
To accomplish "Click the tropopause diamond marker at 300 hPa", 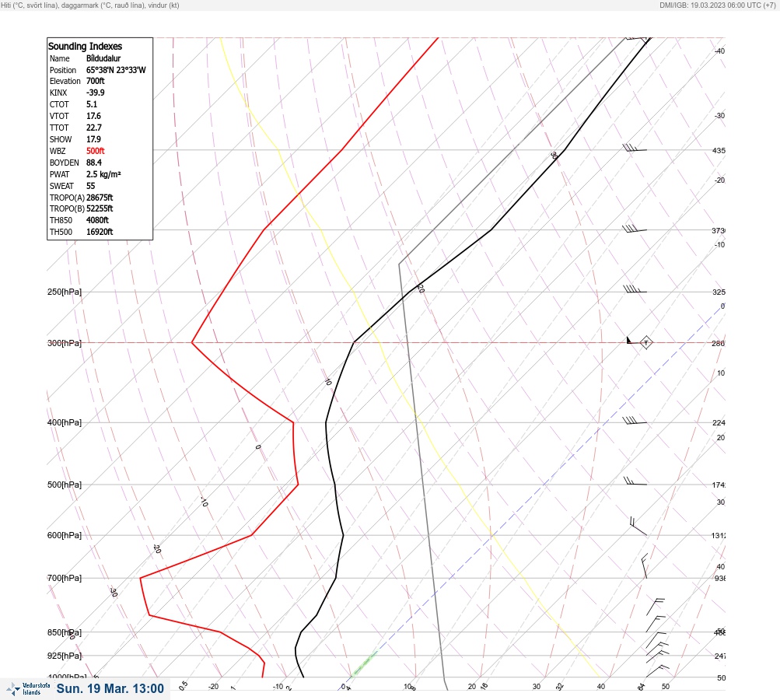I will tap(645, 342).
